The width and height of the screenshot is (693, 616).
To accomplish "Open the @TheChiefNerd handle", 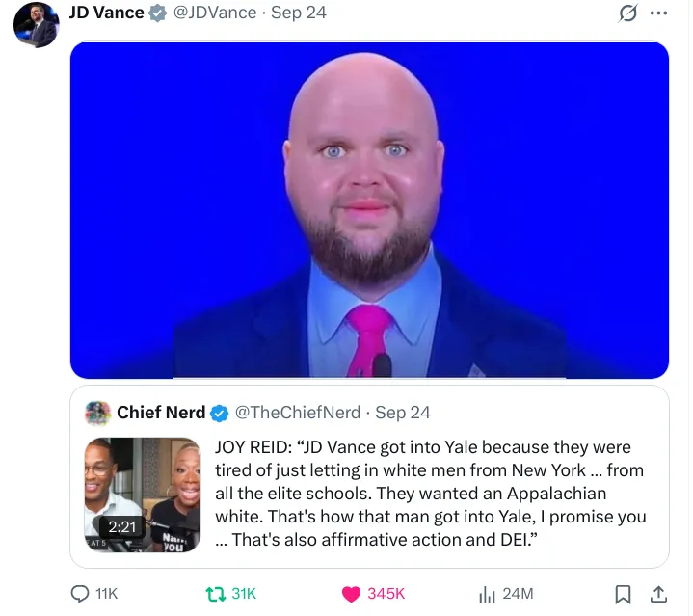I will pos(298,413).
